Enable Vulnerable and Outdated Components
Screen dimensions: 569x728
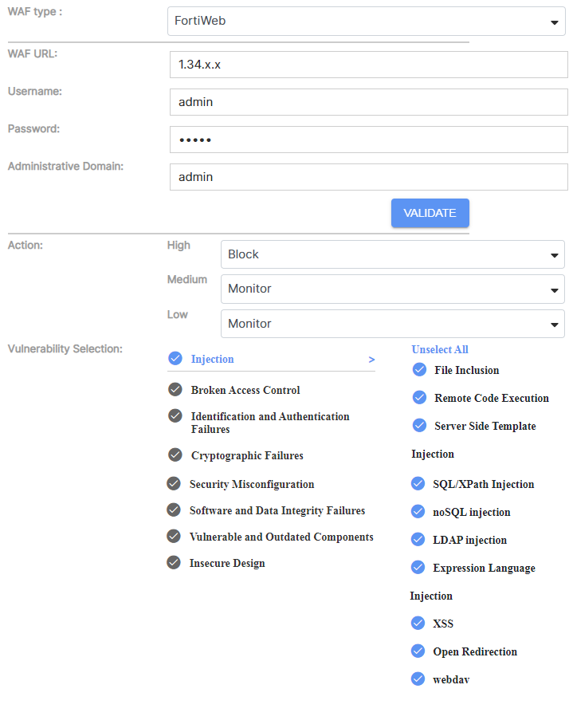[x=174, y=536]
